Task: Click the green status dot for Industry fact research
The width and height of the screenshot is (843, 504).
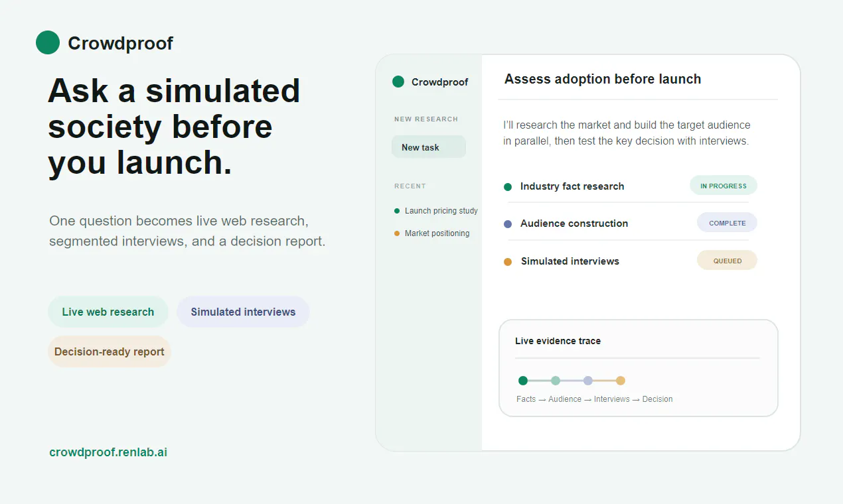Action: click(508, 187)
